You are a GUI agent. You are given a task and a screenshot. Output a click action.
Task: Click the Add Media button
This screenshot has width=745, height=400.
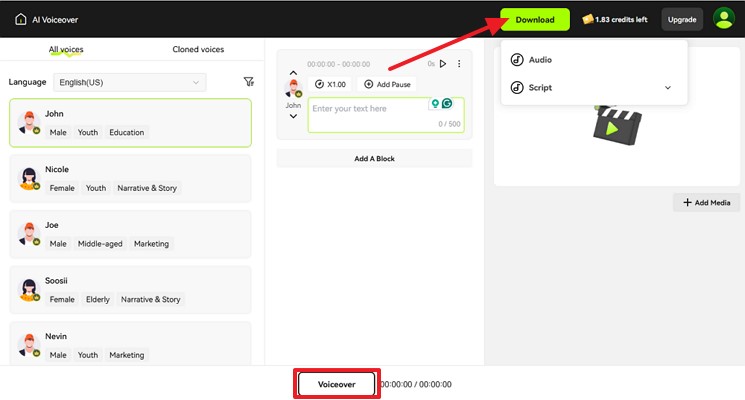[x=707, y=202]
